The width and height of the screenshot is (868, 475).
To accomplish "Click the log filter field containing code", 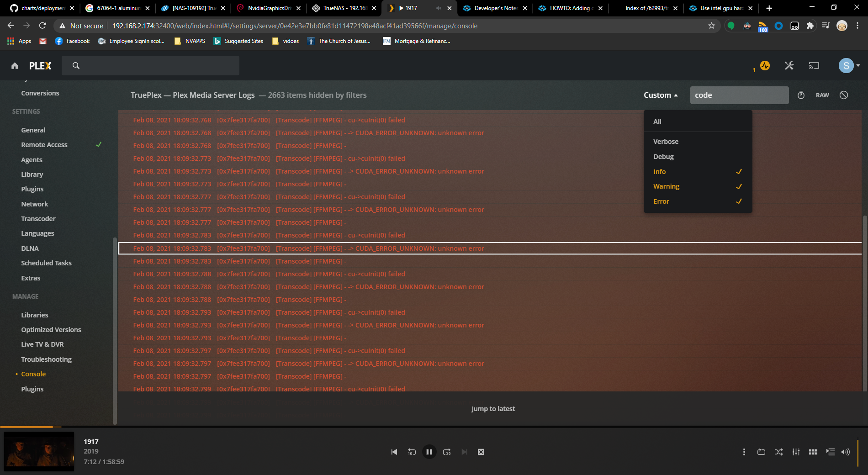I will click(739, 95).
